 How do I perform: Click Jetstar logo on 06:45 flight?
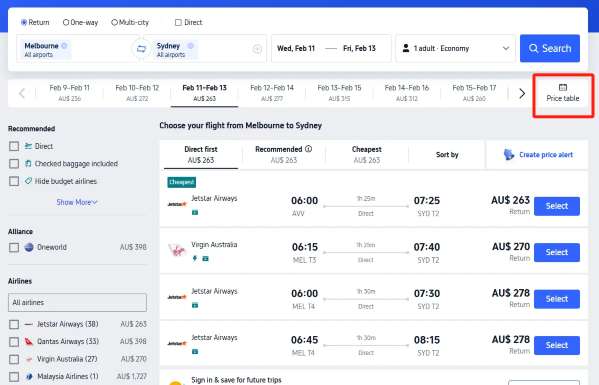pos(177,343)
